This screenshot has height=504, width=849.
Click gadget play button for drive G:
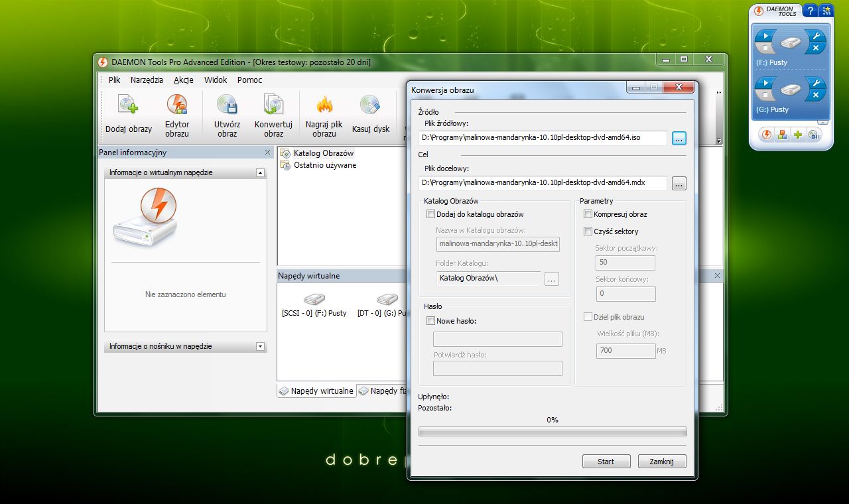(765, 83)
